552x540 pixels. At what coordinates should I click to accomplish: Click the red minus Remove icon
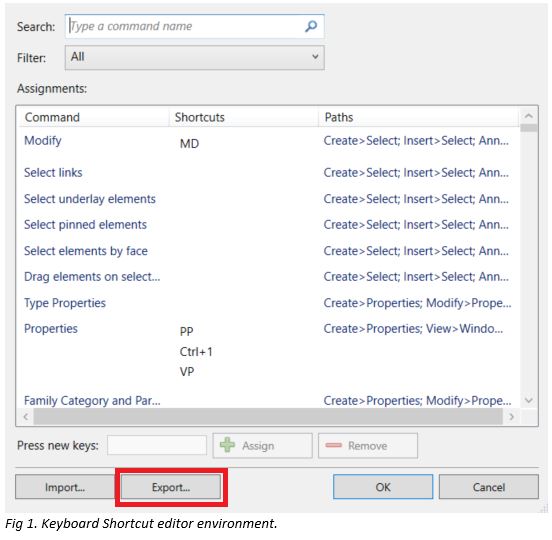333,445
